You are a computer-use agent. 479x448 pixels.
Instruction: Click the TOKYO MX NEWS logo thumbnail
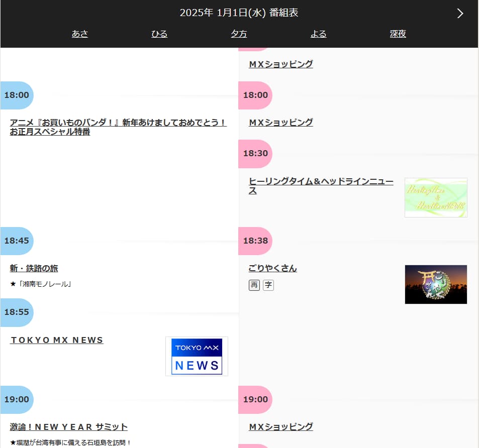click(197, 356)
